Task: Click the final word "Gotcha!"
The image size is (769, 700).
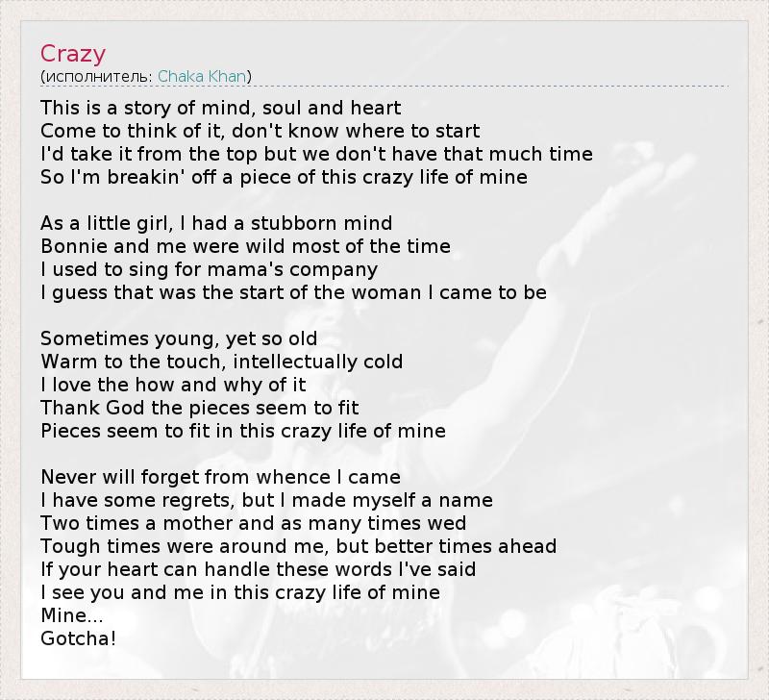Action: pyautogui.click(x=78, y=637)
